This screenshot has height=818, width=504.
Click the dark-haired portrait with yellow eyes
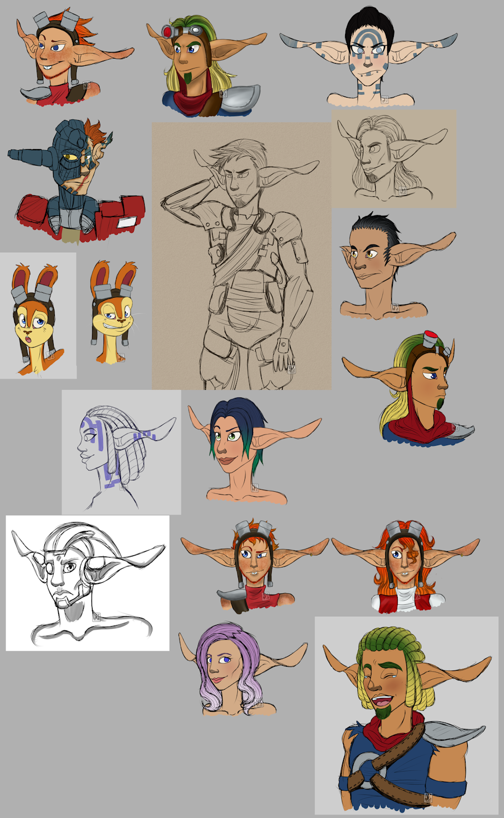(x=397, y=266)
